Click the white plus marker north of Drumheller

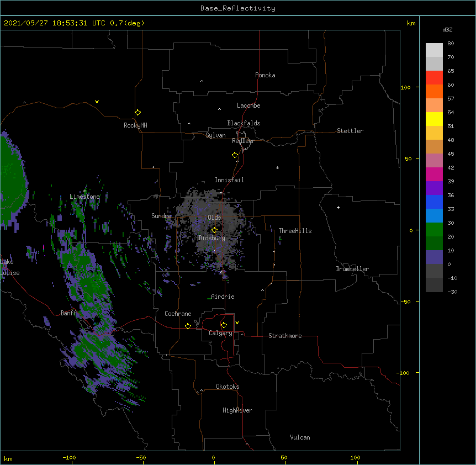pyautogui.click(x=338, y=207)
